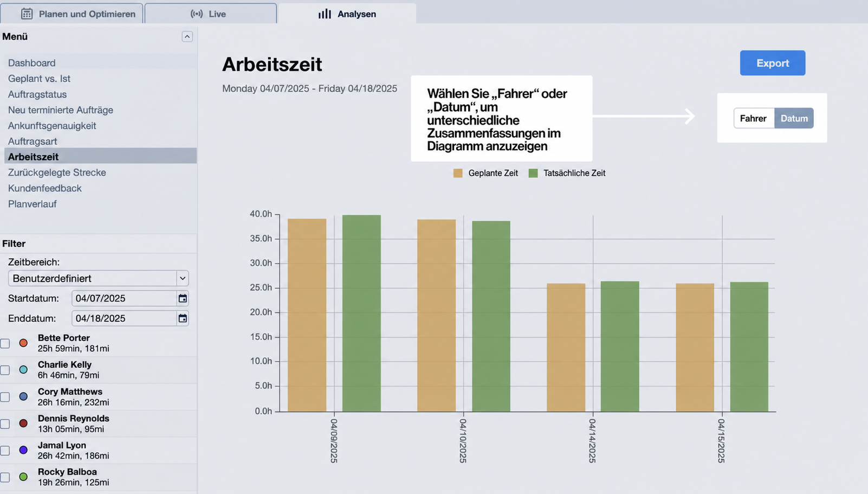Screen dimensions: 868x494
Task: Click the Rocky Balboa driver name
Action: point(67,472)
